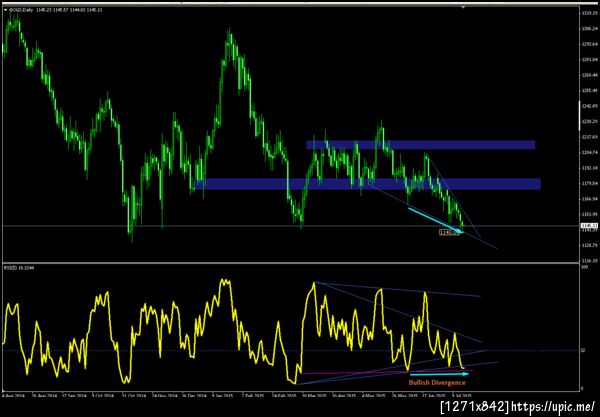This screenshot has height=417, width=600.
Task: Click the small triangle before GOLD,Daily title
Action: tap(6, 10)
